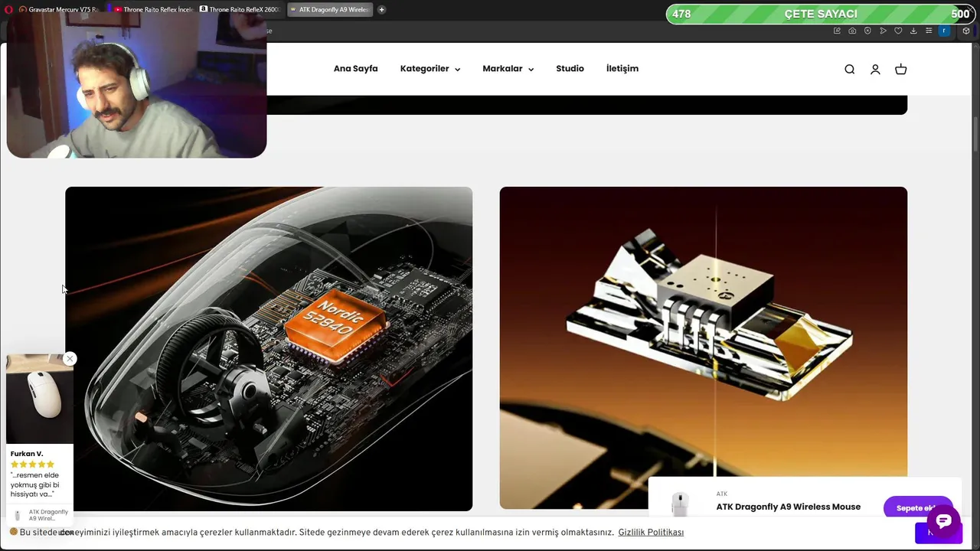Open the Opera main menu icon
Image resolution: width=980 pixels, height=551 pixels.
[9, 10]
